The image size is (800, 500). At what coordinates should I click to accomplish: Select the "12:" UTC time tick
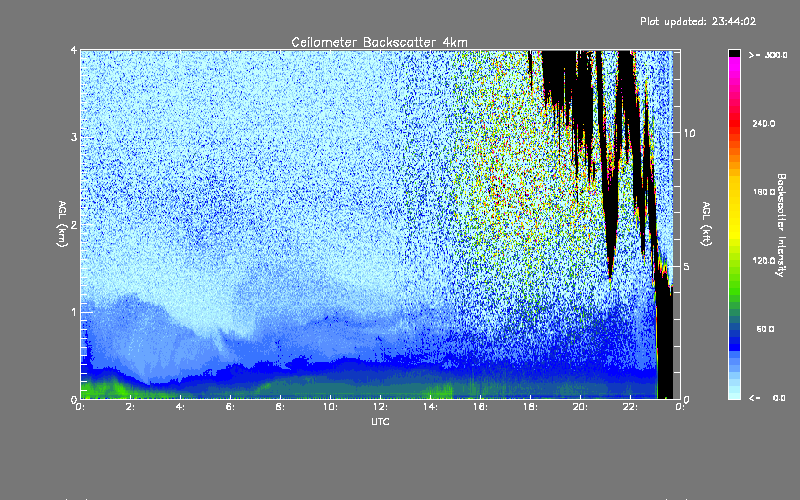pyautogui.click(x=380, y=407)
